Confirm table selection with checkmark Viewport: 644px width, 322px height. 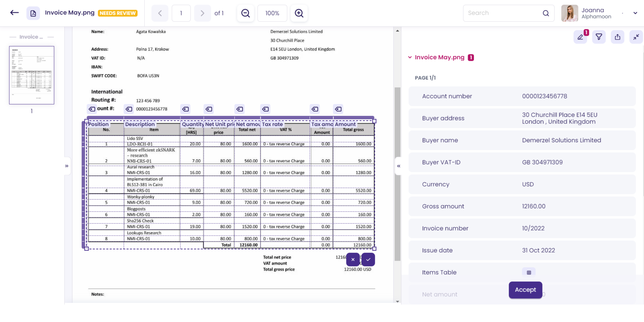point(368,259)
